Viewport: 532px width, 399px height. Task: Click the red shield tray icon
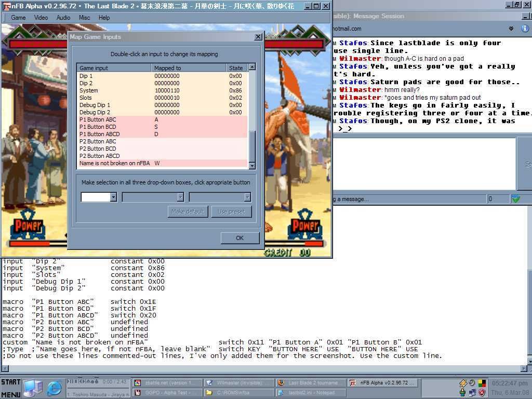tap(482, 393)
